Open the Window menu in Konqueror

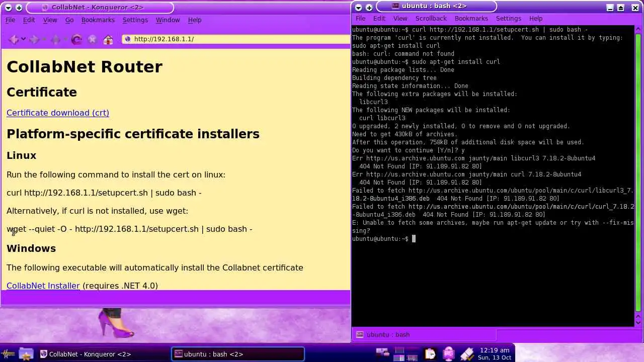(x=168, y=20)
